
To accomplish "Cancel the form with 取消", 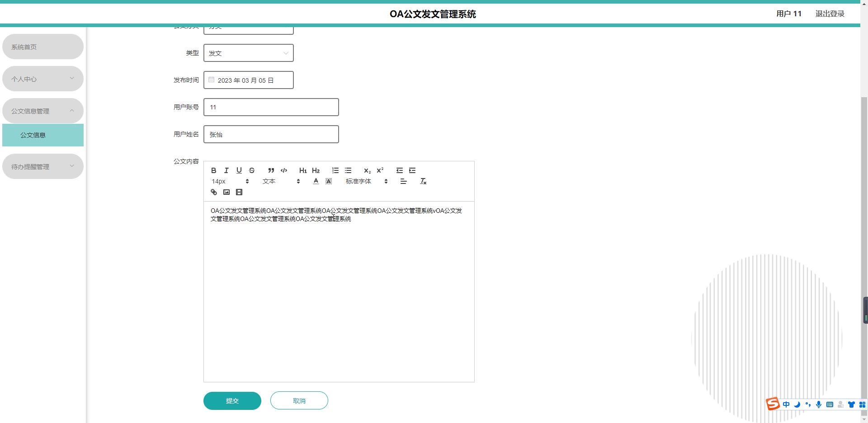I will [299, 400].
